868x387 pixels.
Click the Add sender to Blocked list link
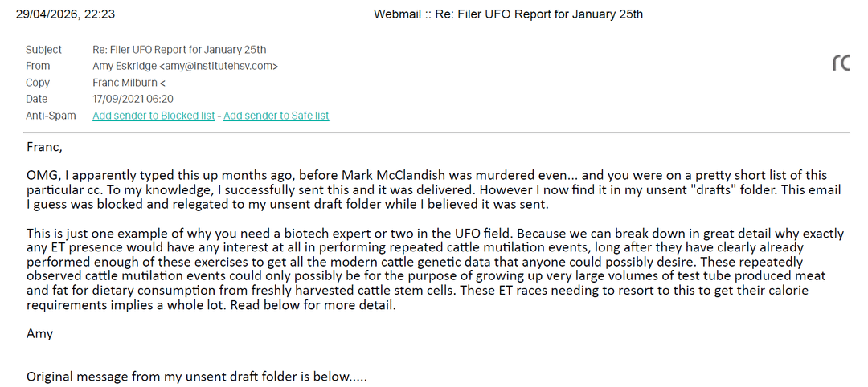[154, 116]
